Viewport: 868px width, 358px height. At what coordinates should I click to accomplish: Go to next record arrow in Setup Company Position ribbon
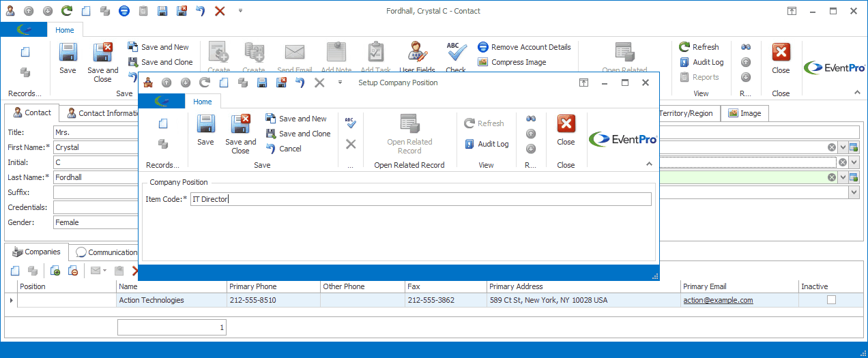pos(531,149)
